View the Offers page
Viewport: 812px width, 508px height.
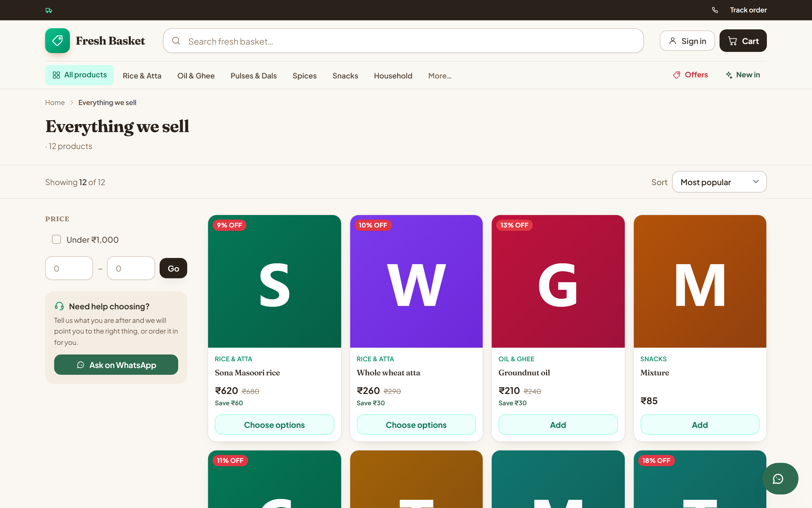pos(690,75)
